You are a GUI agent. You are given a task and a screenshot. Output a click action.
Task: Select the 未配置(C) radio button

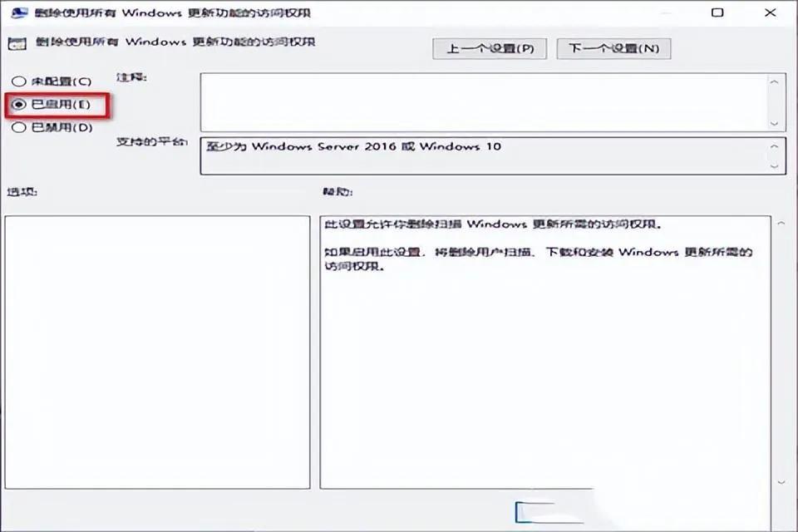[x=17, y=81]
